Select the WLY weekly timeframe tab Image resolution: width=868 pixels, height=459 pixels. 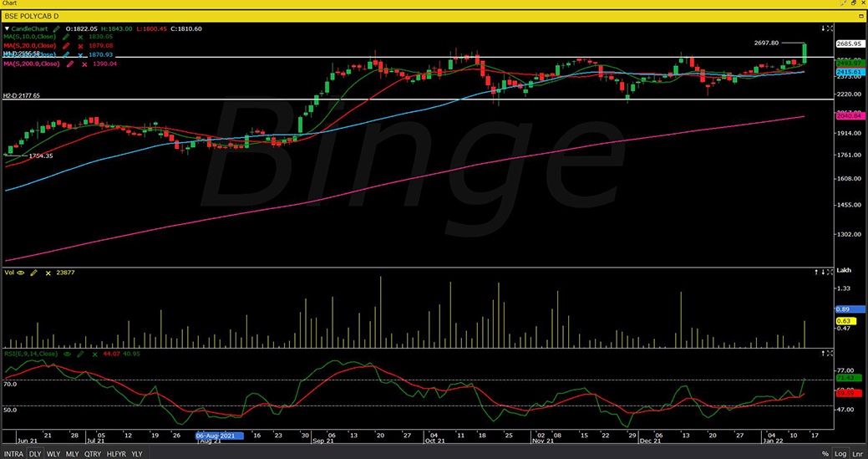click(x=53, y=453)
